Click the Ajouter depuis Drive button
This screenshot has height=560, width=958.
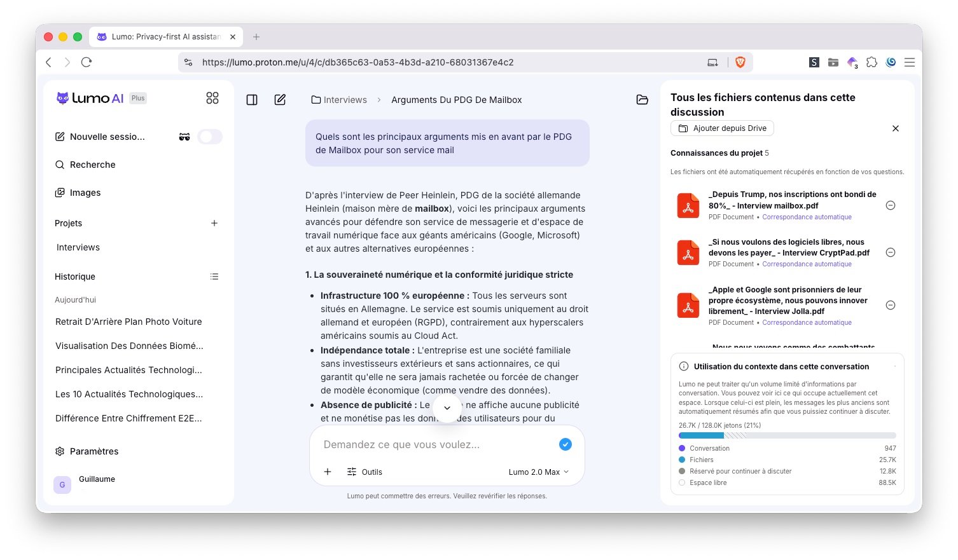click(722, 128)
